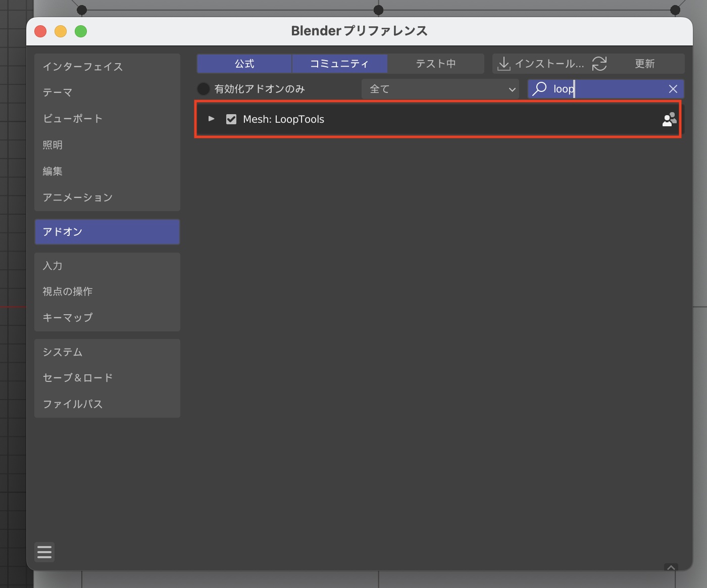Clear the addon search with X icon

tap(673, 89)
